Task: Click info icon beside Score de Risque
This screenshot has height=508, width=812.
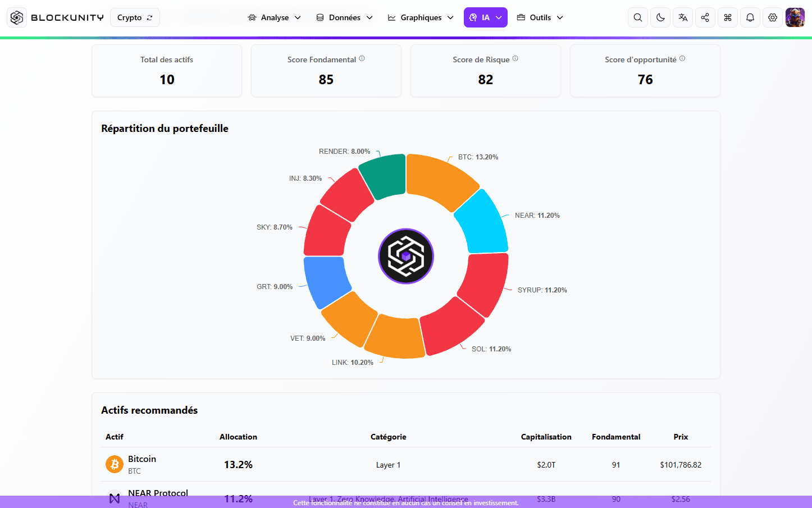Action: pyautogui.click(x=515, y=58)
